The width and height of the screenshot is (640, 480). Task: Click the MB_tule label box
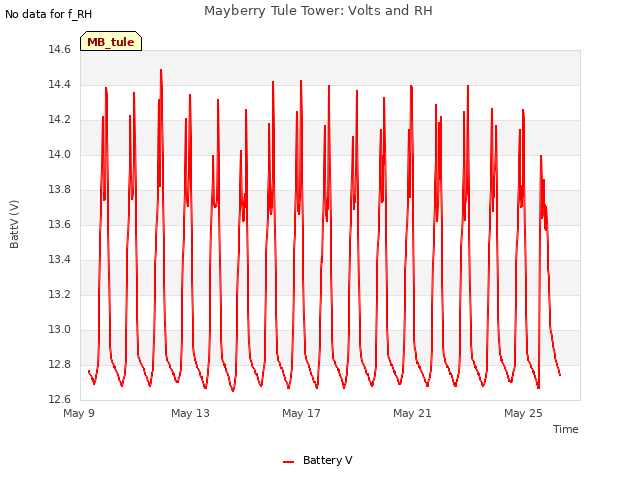click(111, 41)
